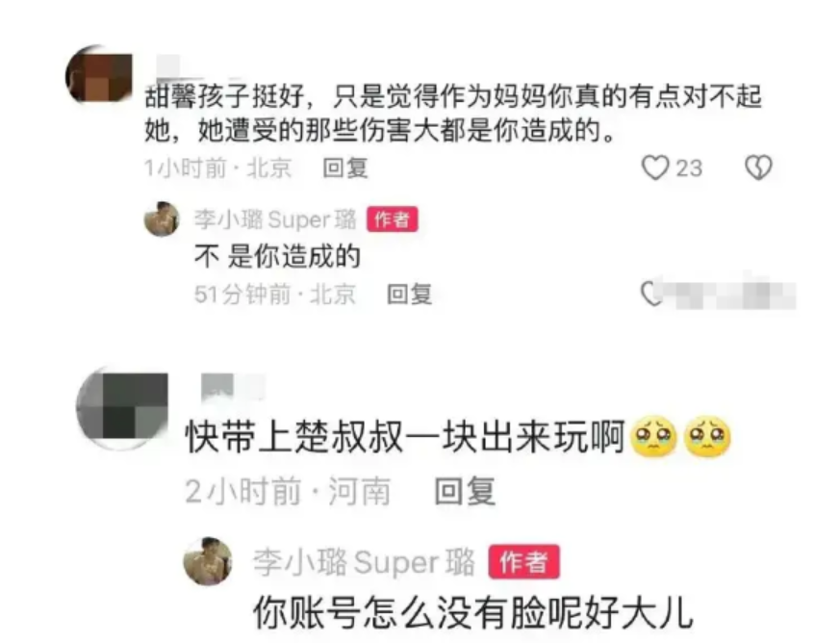This screenshot has height=643, width=840.
Task: Select reply text 你账号怎么没有脸呢好大儿
Action: (x=473, y=612)
